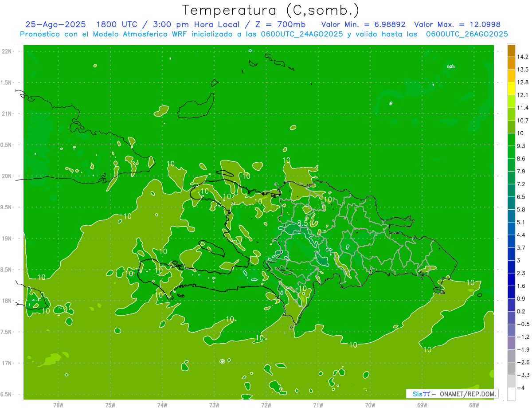Click the "18N" latitude axis label
This screenshot has width=532, height=411.
click(6, 301)
